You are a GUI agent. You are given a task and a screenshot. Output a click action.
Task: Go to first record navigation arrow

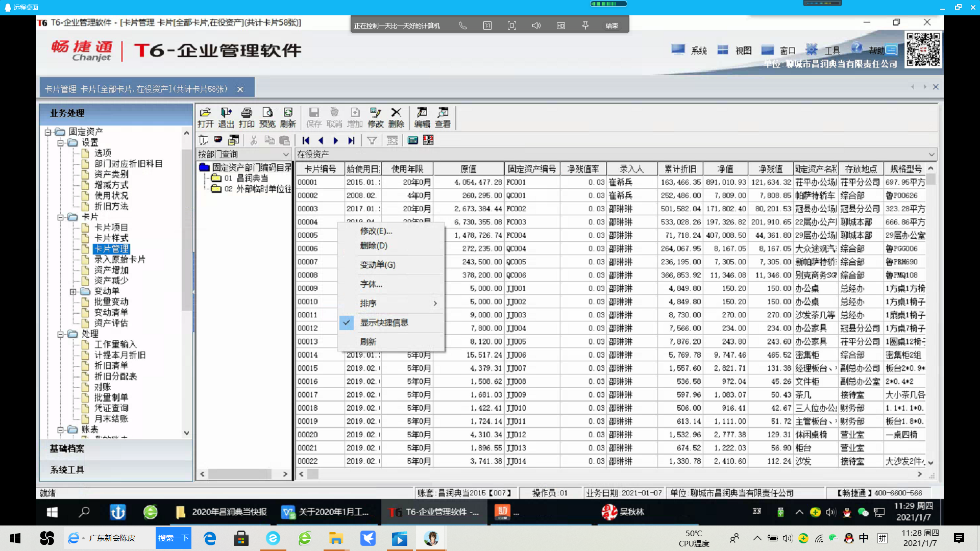306,140
